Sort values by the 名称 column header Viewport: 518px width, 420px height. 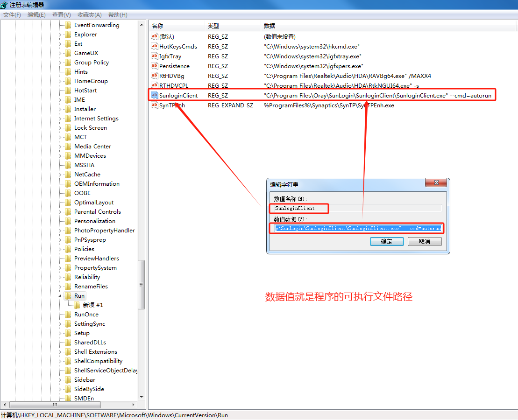(x=177, y=26)
